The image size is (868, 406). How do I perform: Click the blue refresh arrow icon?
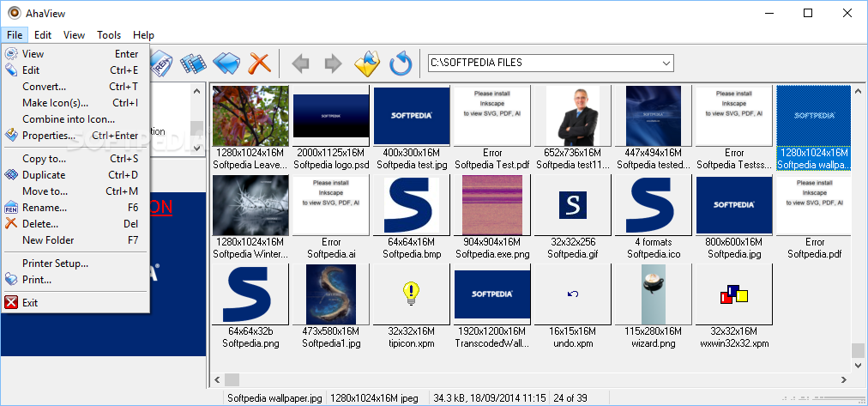point(401,64)
